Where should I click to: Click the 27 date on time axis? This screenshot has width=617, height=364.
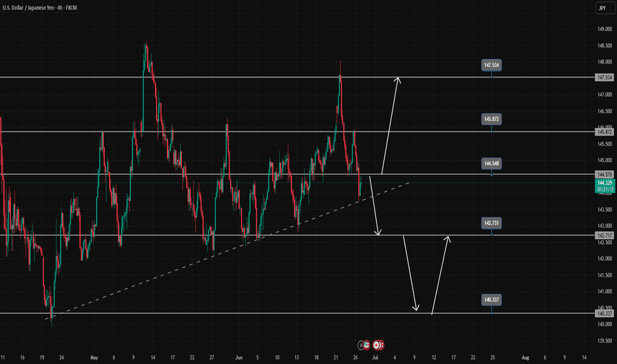pyautogui.click(x=212, y=357)
